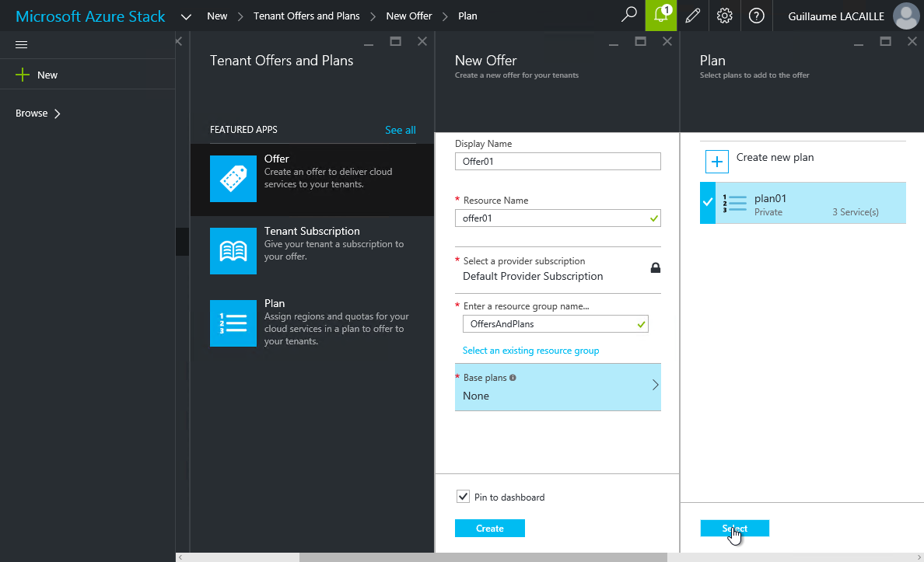Click Guillaume LACAILLE user name
The height and width of the screenshot is (562, 924).
tap(836, 16)
